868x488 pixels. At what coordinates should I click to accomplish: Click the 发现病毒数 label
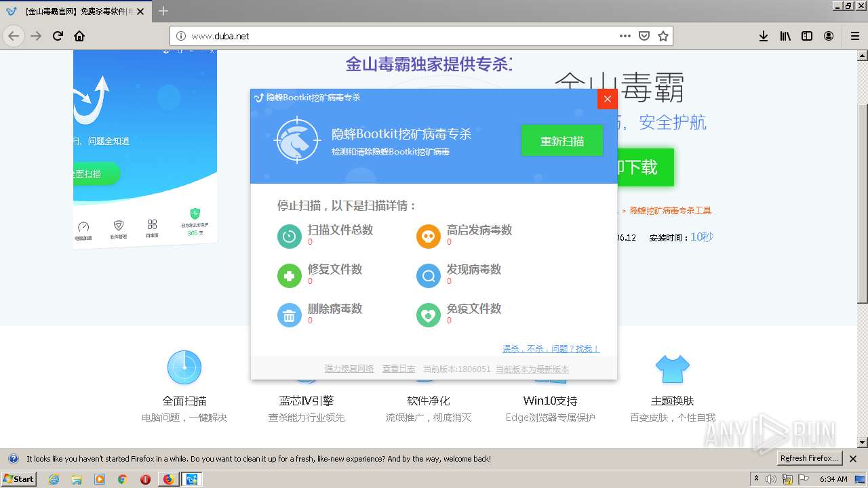click(474, 269)
